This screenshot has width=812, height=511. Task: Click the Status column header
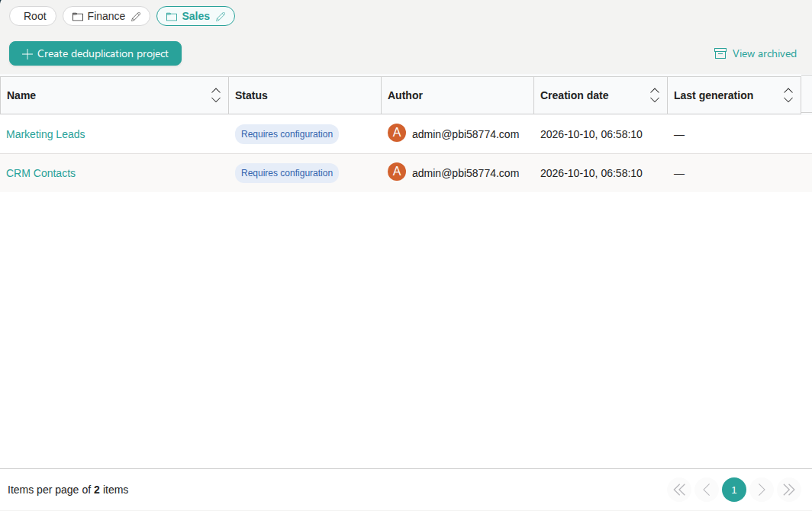(304, 95)
